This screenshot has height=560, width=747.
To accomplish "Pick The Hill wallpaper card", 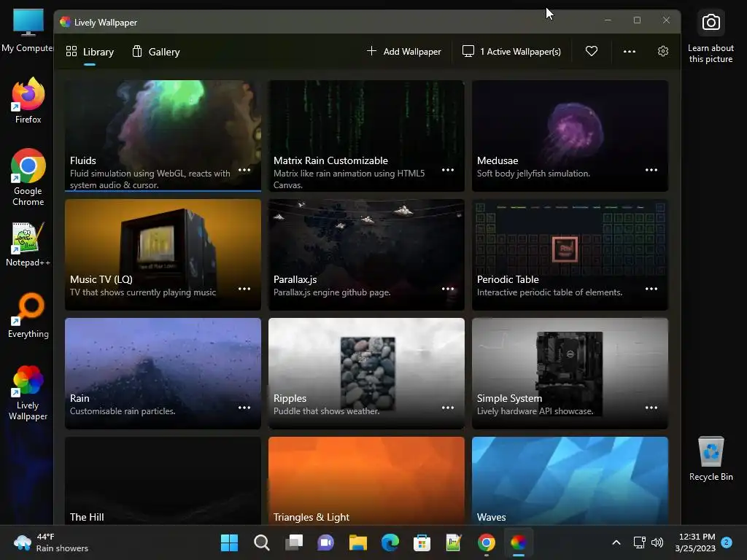I will 163,481.
